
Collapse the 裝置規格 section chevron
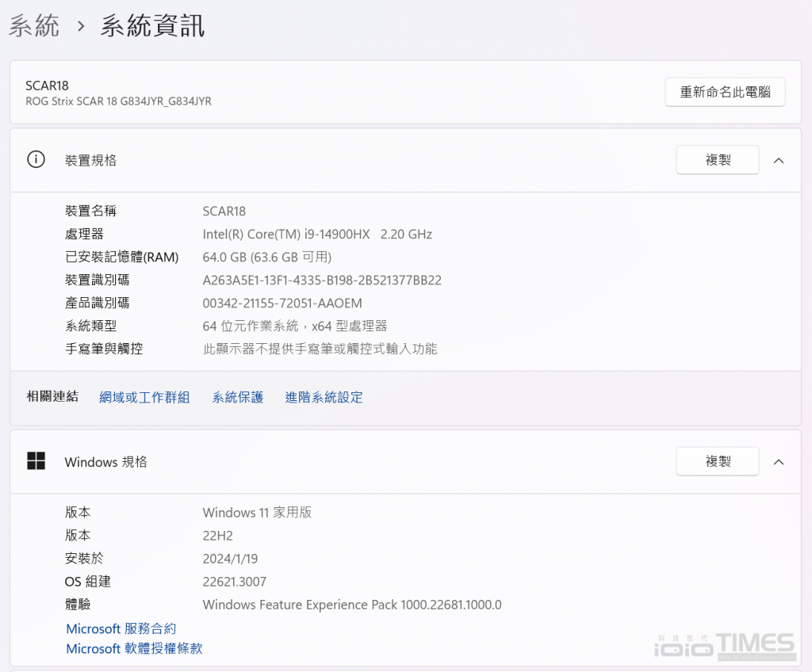click(779, 161)
